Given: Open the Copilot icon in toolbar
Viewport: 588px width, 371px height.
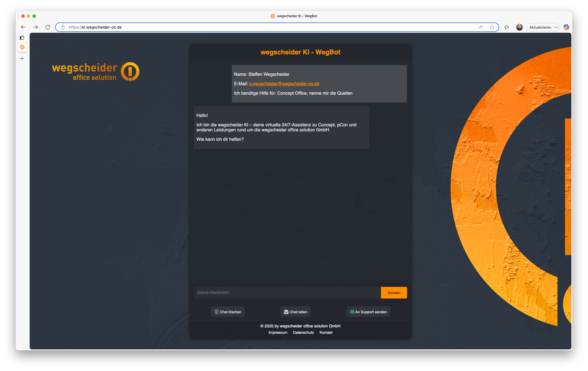Looking at the screenshot, I should tap(566, 27).
